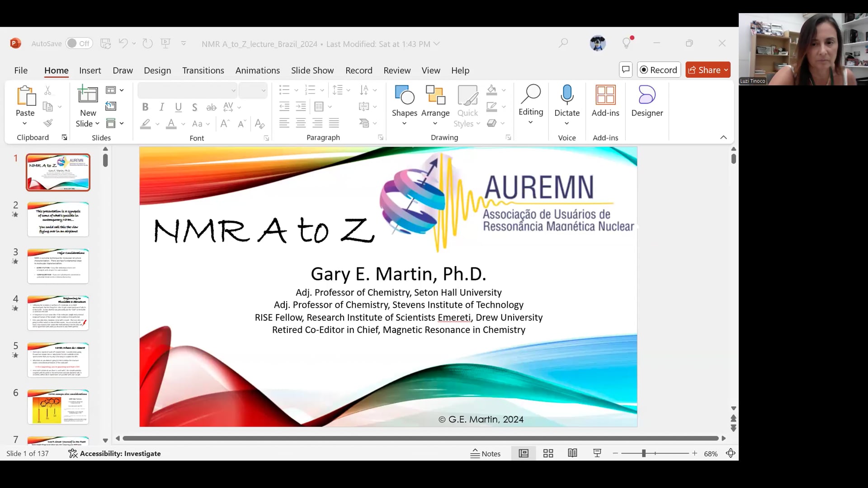
Task: Click Accessibility: Investigate in status bar
Action: 115,453
